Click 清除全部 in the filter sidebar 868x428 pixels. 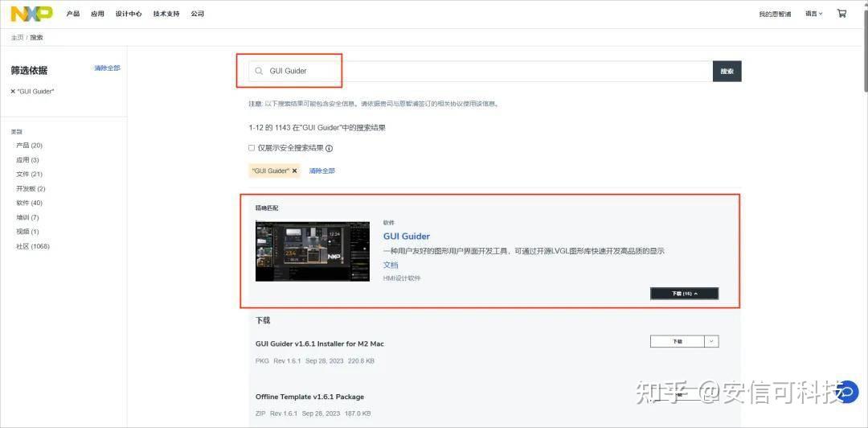coord(108,68)
